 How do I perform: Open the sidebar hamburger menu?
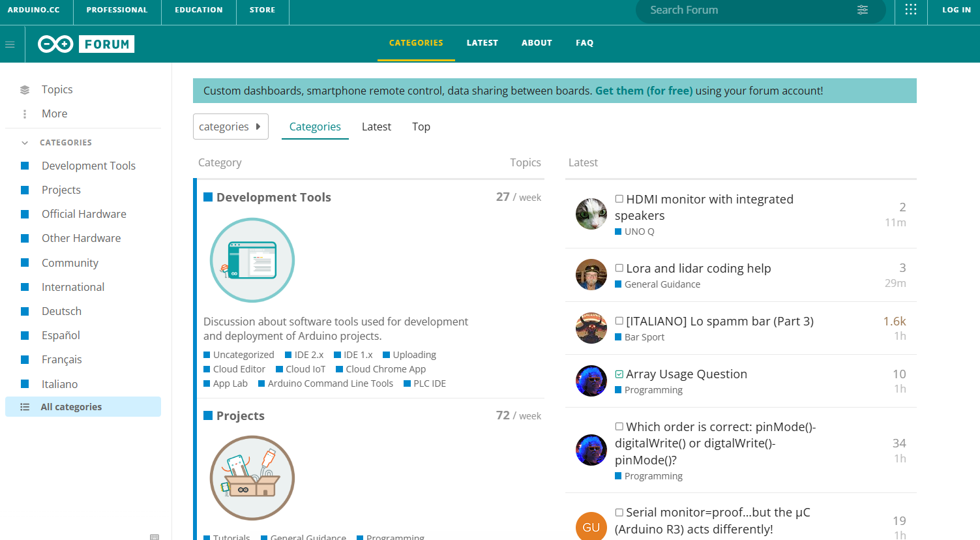(x=9, y=44)
